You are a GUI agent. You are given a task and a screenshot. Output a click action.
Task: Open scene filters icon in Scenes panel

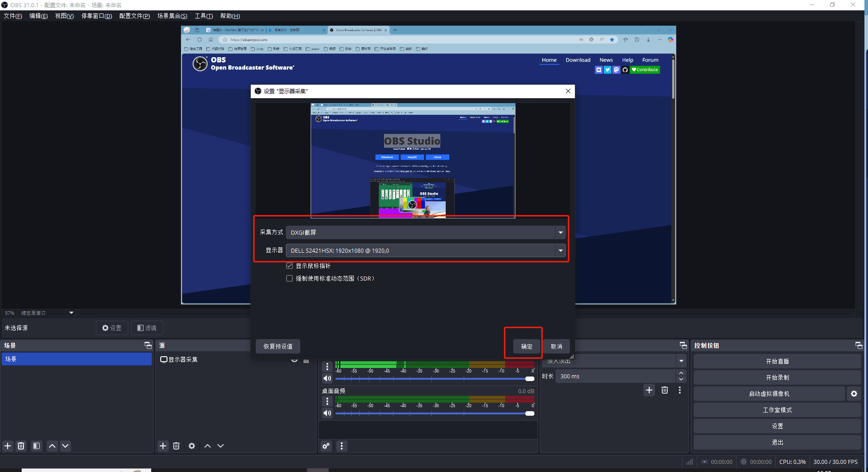36,446
